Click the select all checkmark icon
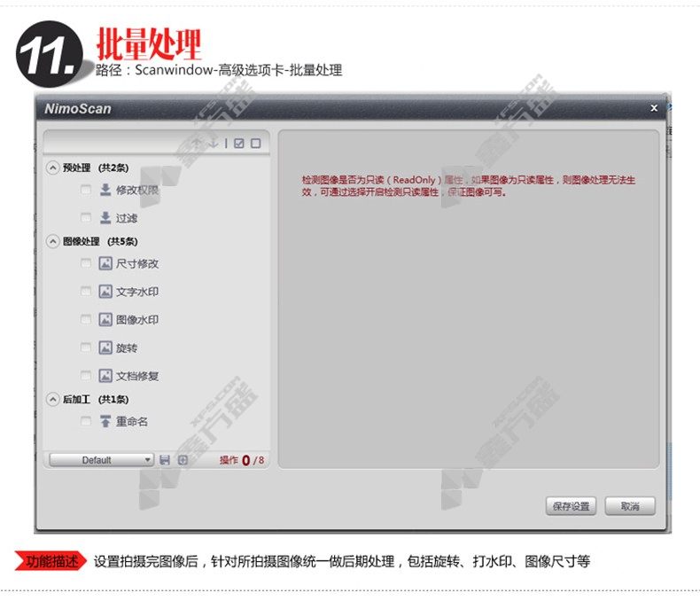 click(239, 144)
